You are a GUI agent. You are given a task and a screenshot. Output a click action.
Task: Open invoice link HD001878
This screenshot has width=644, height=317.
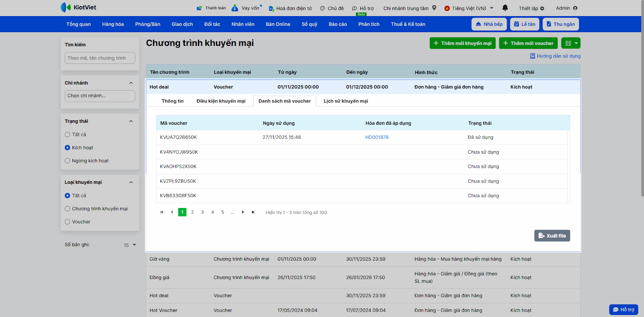tap(377, 138)
